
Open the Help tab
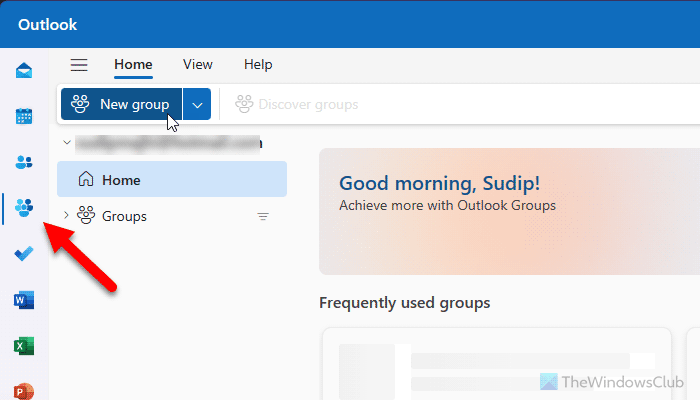[x=258, y=65]
